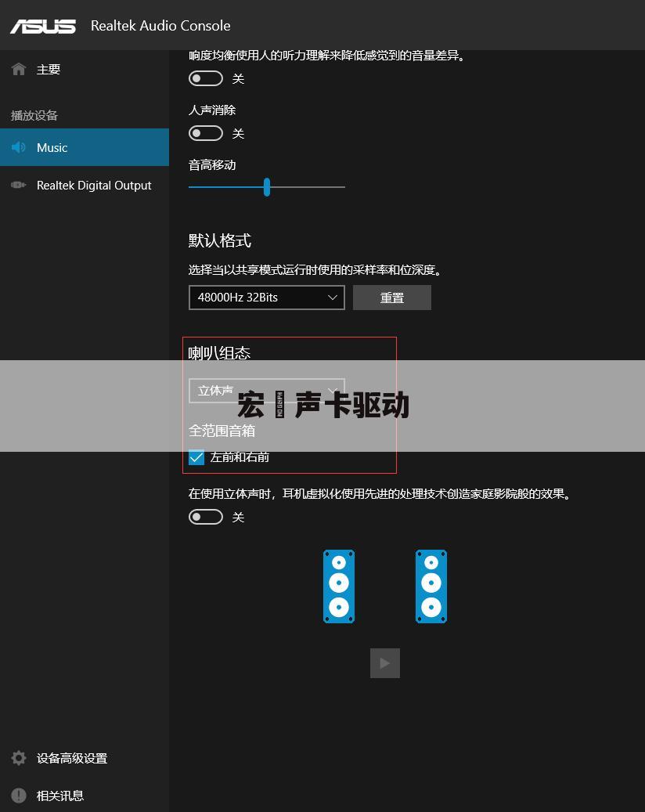Click the connector icon beside Realtek Digital Output
The width and height of the screenshot is (645, 812).
point(19,185)
